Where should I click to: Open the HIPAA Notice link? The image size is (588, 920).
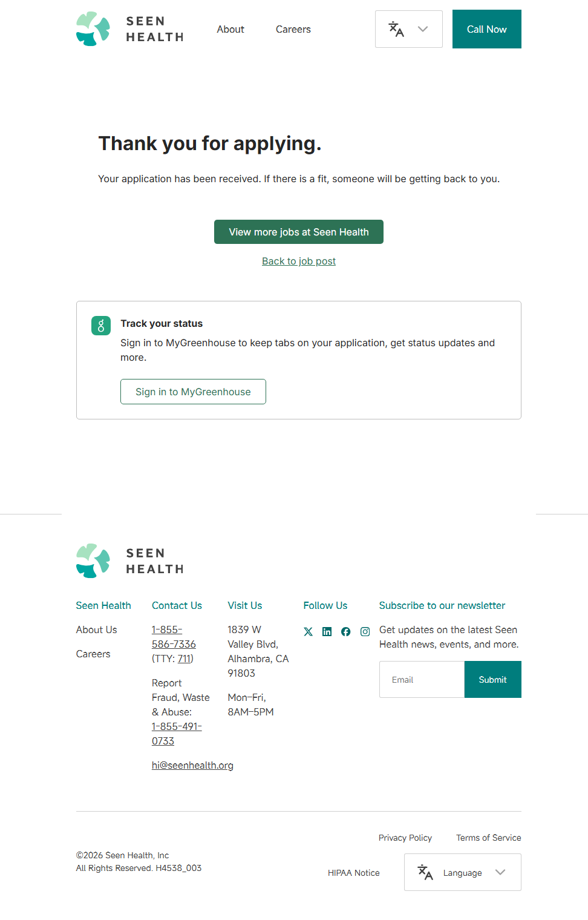(x=354, y=873)
